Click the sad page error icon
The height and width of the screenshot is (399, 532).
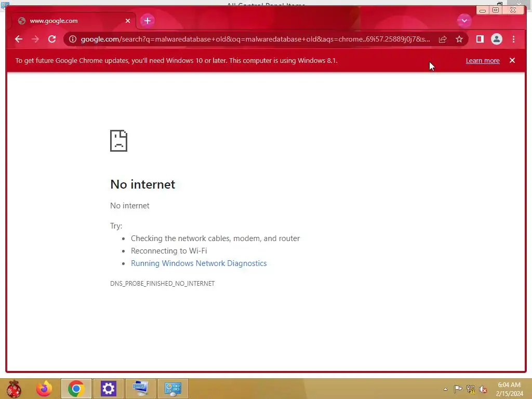click(x=118, y=140)
